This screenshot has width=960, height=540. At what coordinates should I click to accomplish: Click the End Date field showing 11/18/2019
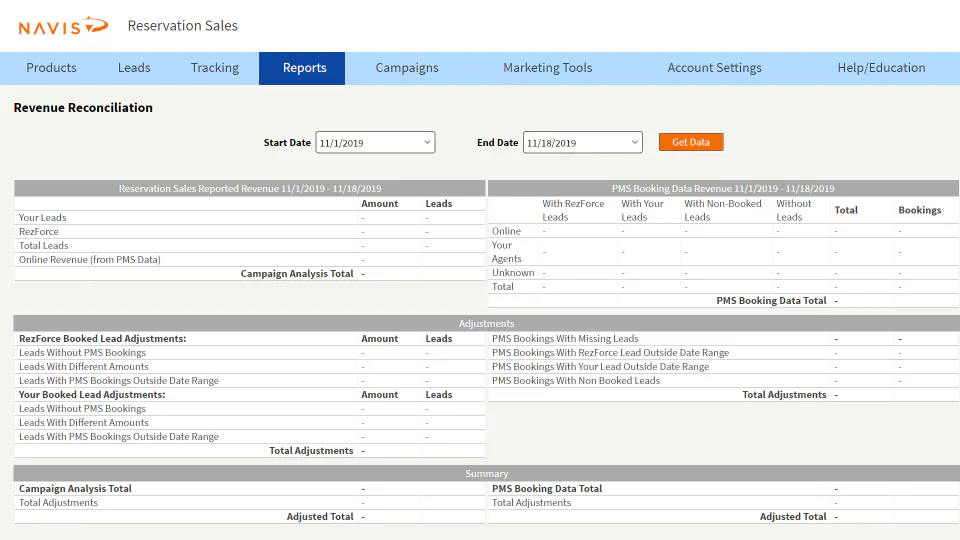tap(583, 142)
